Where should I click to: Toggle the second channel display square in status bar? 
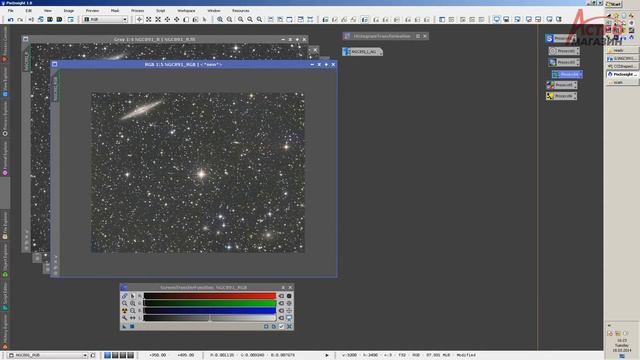(x=115, y=356)
